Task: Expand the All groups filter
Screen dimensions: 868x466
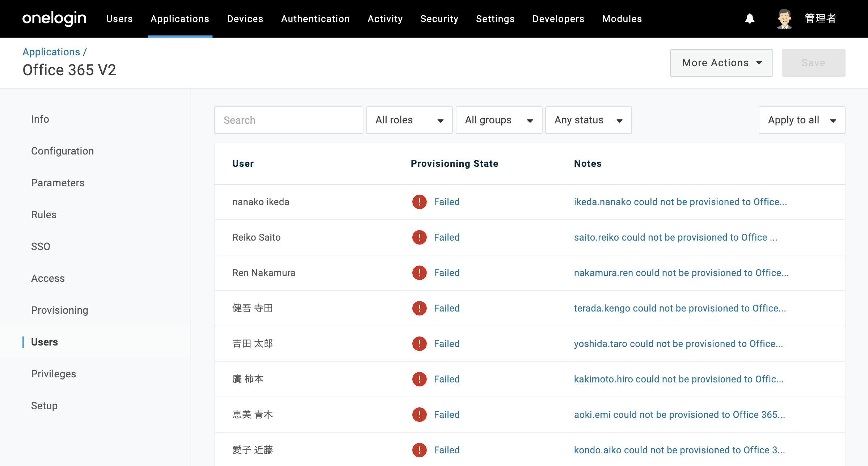Action: point(499,120)
